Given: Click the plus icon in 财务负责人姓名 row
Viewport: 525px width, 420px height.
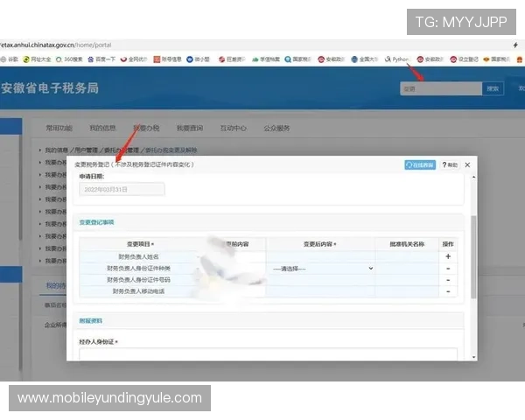Looking at the screenshot, I should 448,256.
